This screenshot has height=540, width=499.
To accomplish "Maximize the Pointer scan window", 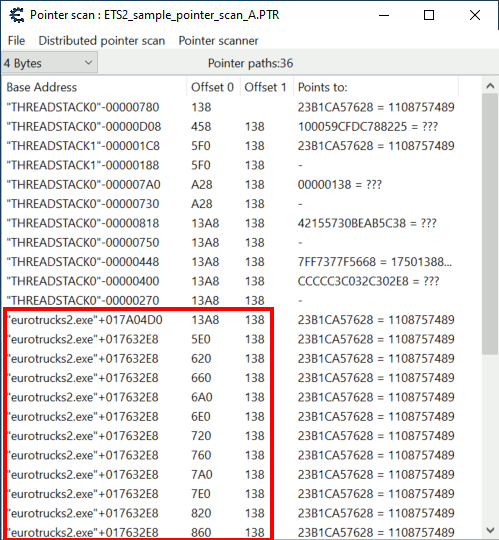I will [429, 15].
